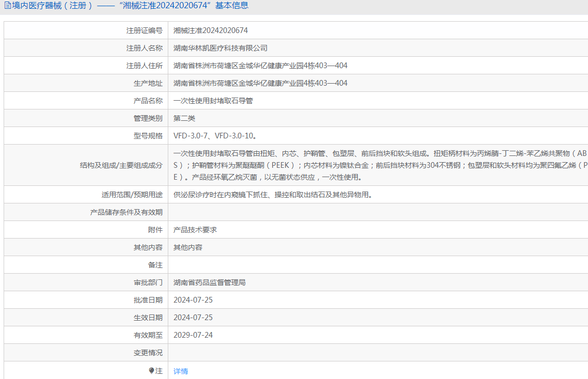This screenshot has height=379, width=588.
Task: Click the 产品名称 row label
Action: click(148, 101)
